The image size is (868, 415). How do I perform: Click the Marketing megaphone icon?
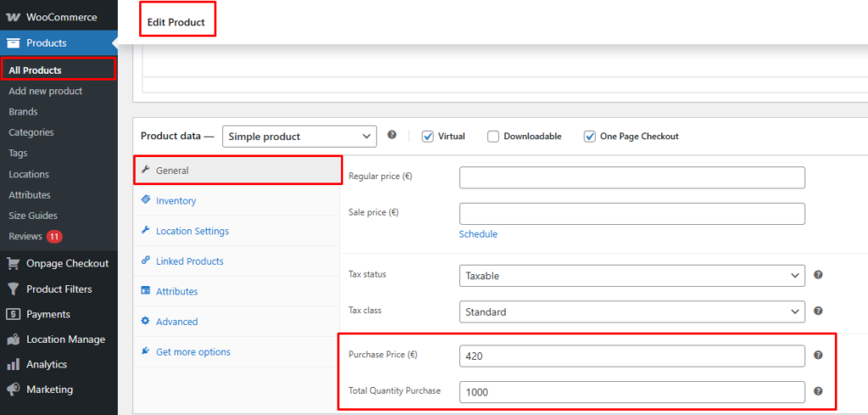pos(13,390)
